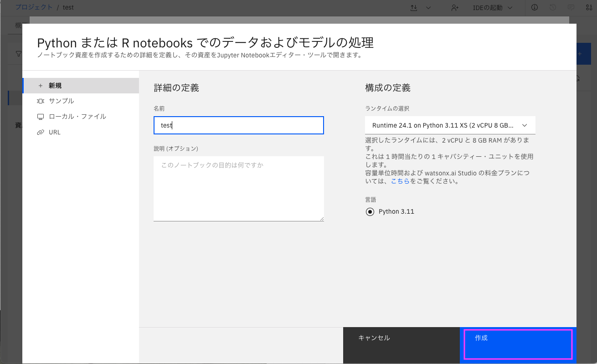The width and height of the screenshot is (597, 364).
Task: Switch to the サンプル tab
Action: pos(81,101)
